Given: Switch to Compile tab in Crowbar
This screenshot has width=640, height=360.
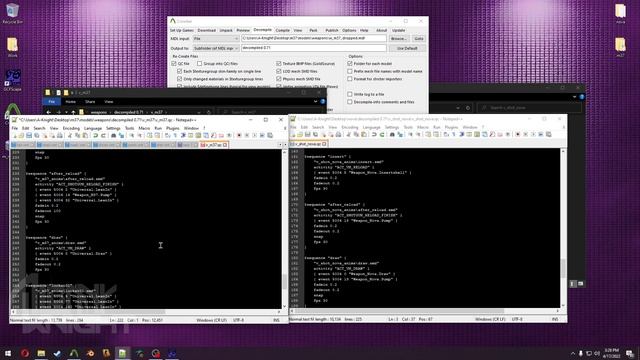Looking at the screenshot, I should click(x=282, y=30).
